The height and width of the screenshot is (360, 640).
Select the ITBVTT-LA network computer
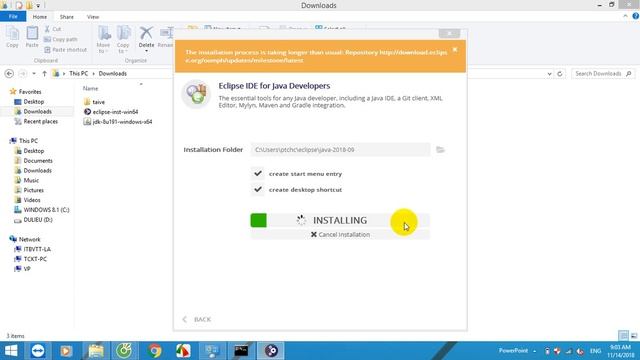pyautogui.click(x=37, y=249)
